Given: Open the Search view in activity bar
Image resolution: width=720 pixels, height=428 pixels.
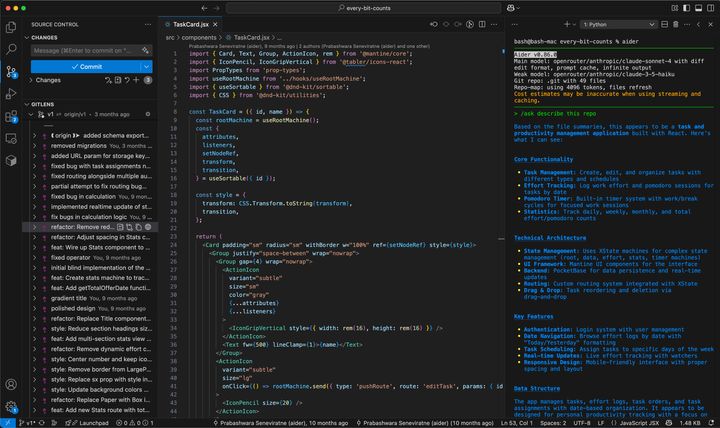Looking at the screenshot, I should coord(11,49).
